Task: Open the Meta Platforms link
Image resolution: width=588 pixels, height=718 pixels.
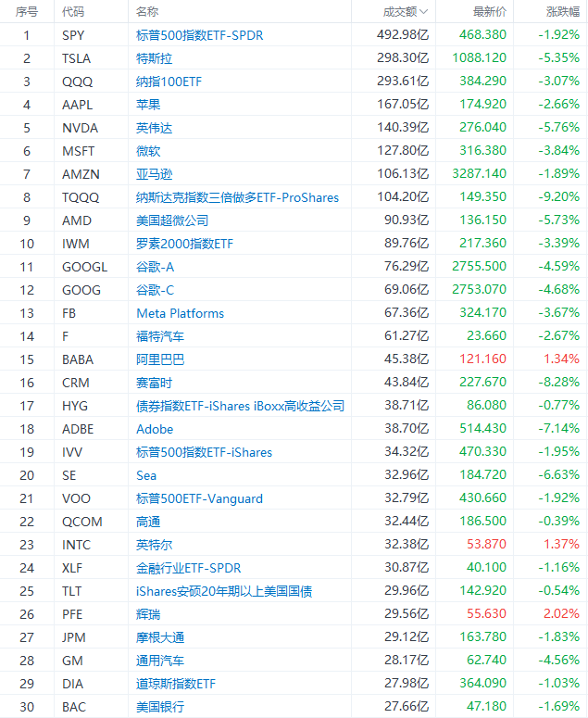Action: click(x=181, y=313)
